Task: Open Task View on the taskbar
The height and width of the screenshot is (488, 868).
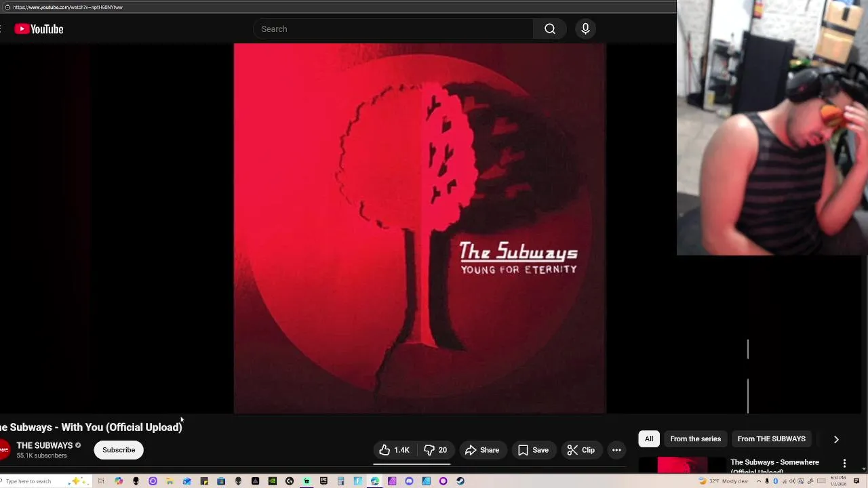Action: (x=101, y=481)
